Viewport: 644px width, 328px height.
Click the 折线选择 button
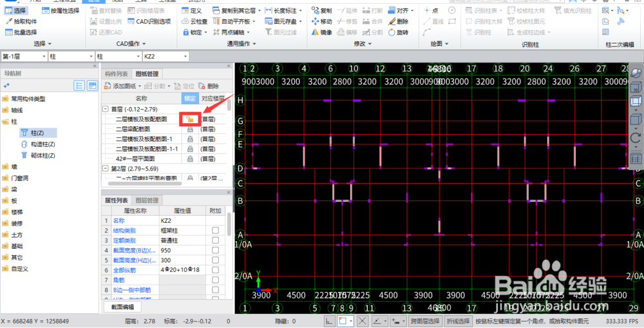(x=459, y=321)
